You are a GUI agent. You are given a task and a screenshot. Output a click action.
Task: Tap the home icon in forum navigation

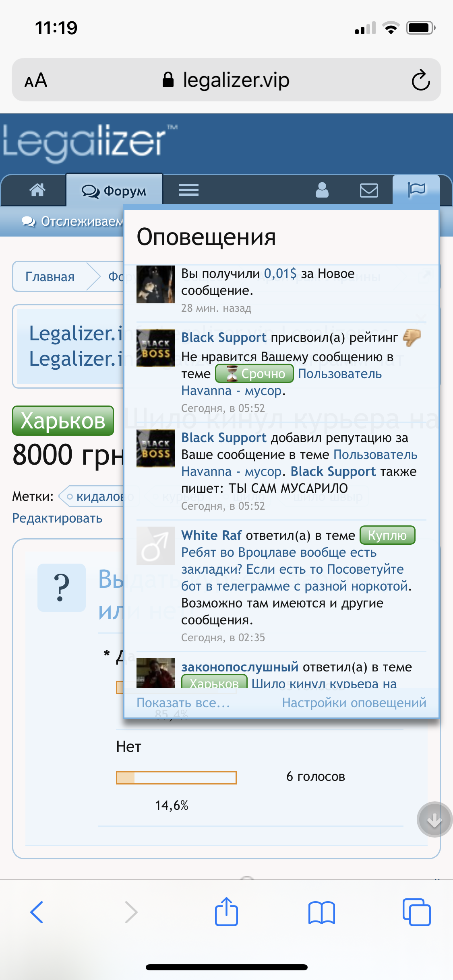coord(37,190)
